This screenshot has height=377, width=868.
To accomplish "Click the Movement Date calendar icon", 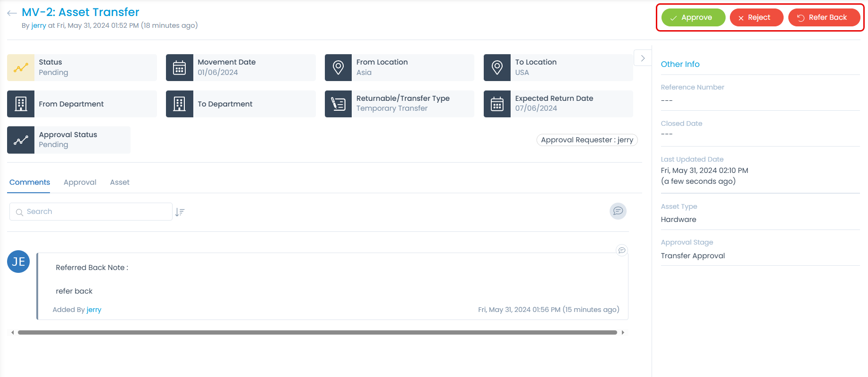I will (180, 68).
